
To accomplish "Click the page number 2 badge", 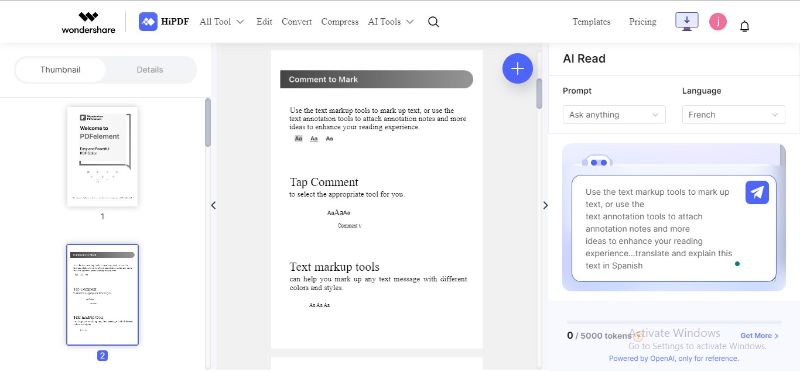I will (102, 356).
